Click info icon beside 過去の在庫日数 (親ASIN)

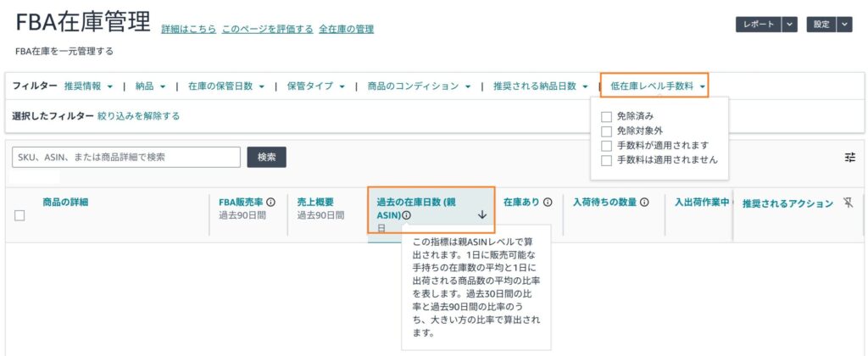point(406,215)
